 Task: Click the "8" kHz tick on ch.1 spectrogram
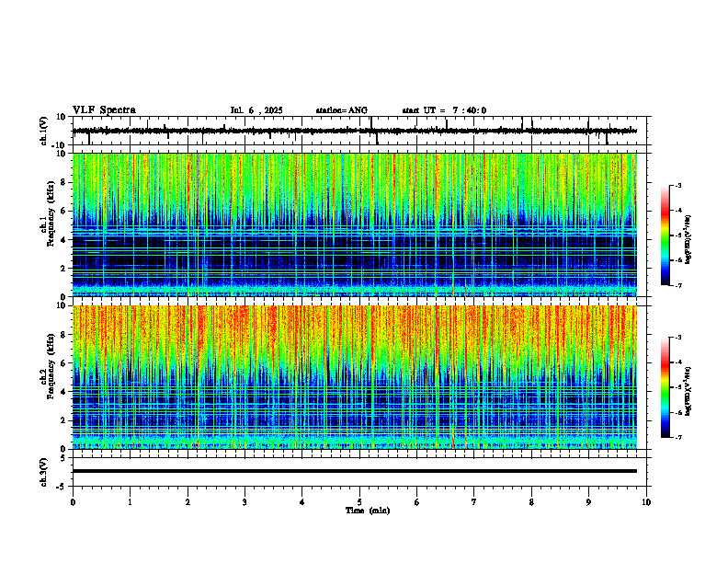pos(64,182)
